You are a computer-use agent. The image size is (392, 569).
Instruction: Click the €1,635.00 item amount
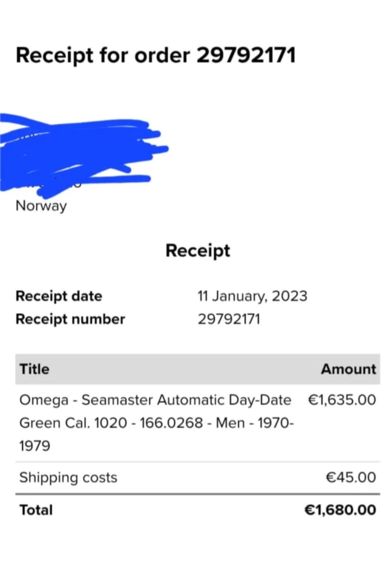pos(342,400)
